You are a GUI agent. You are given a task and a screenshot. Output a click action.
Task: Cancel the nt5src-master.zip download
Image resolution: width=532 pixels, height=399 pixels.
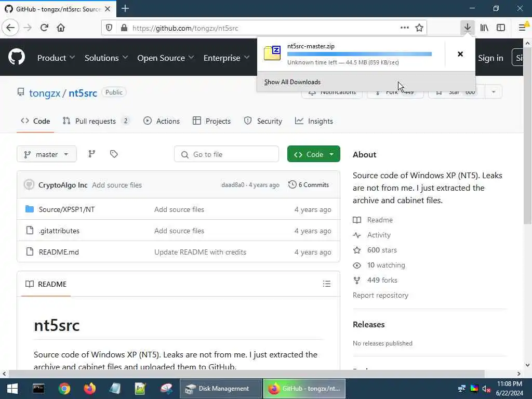460,54
